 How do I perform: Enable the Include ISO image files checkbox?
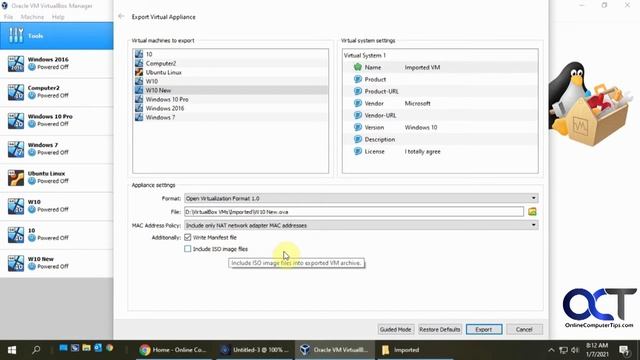point(188,249)
